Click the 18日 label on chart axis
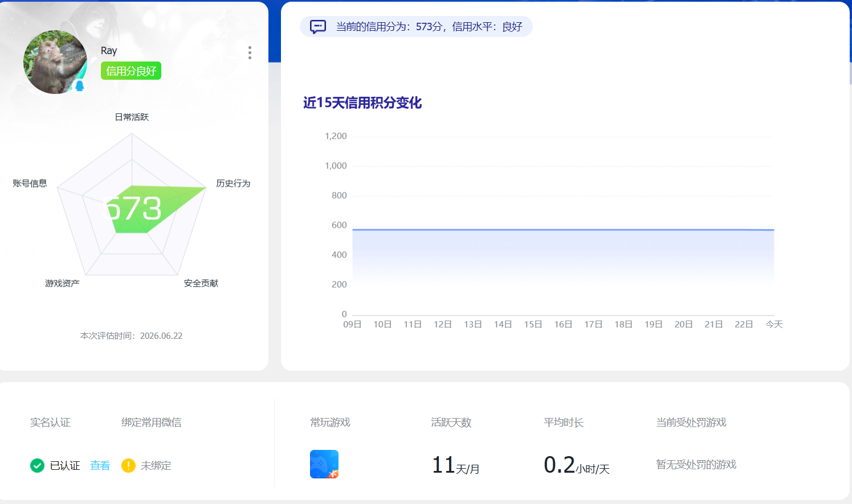 (623, 324)
